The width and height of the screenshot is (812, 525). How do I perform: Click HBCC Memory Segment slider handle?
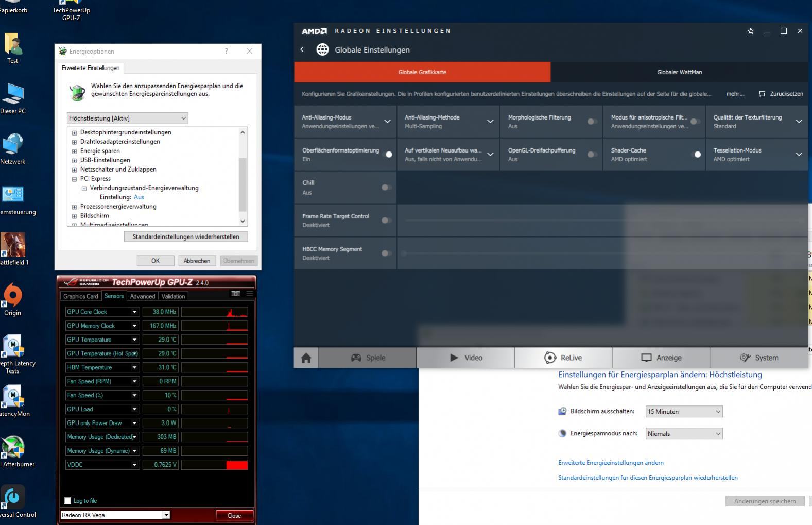[404, 253]
